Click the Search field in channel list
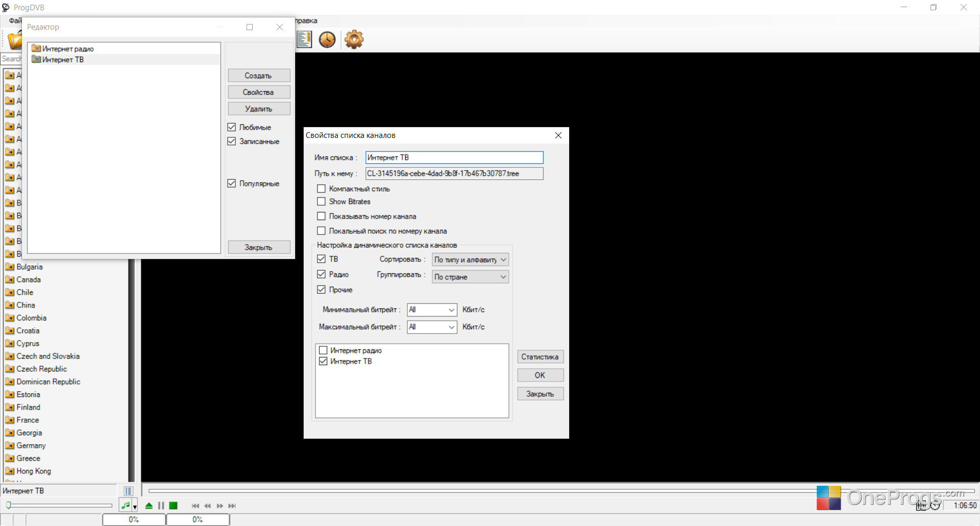The width and height of the screenshot is (980, 526). [x=11, y=59]
